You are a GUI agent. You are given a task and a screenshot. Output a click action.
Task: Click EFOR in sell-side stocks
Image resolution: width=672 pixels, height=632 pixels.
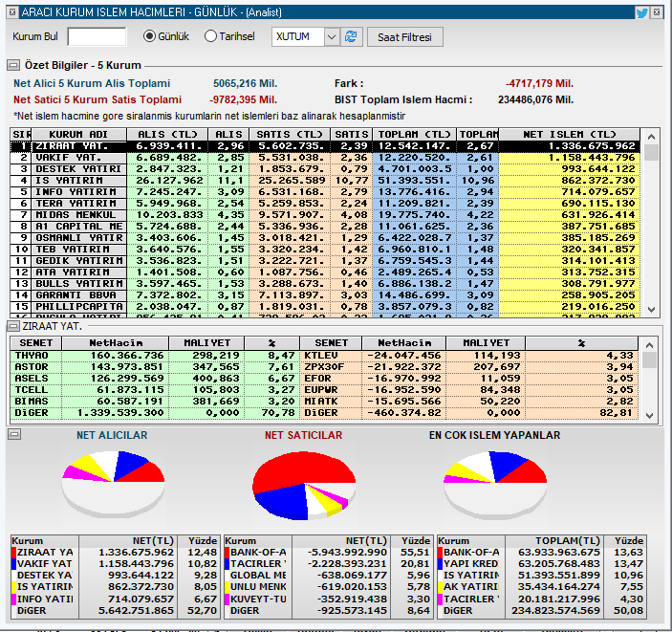click(x=317, y=379)
